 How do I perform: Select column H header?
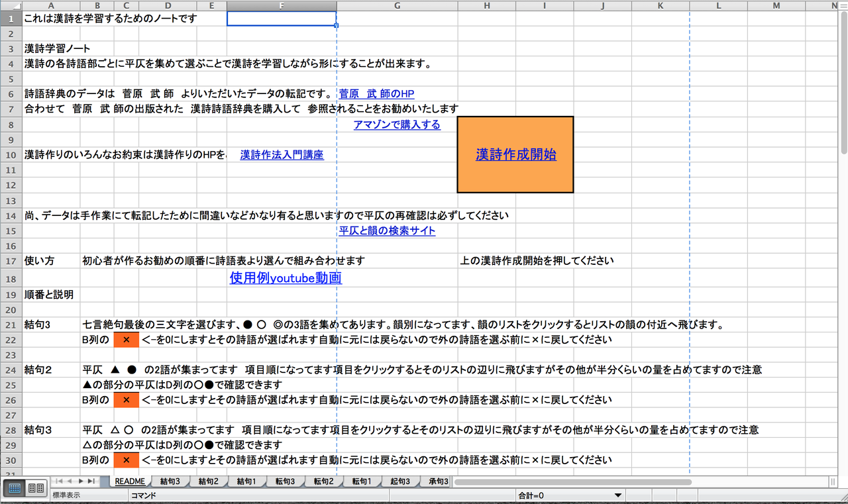[487, 5]
